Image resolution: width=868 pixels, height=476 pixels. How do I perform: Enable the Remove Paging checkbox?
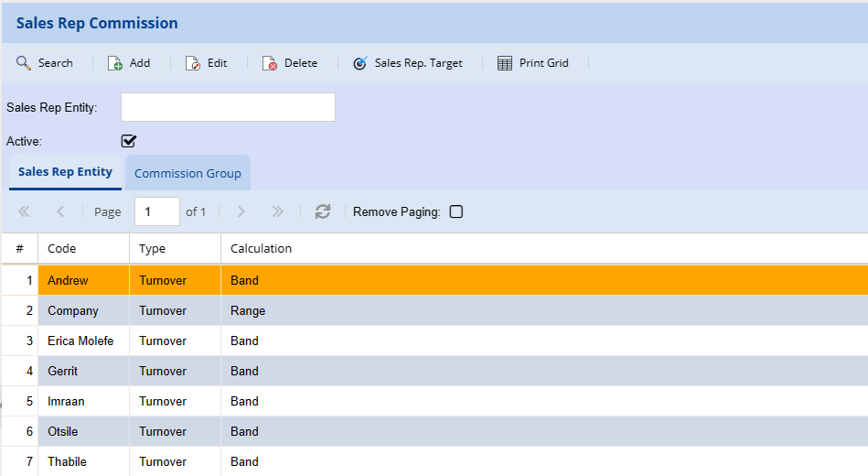pos(456,211)
